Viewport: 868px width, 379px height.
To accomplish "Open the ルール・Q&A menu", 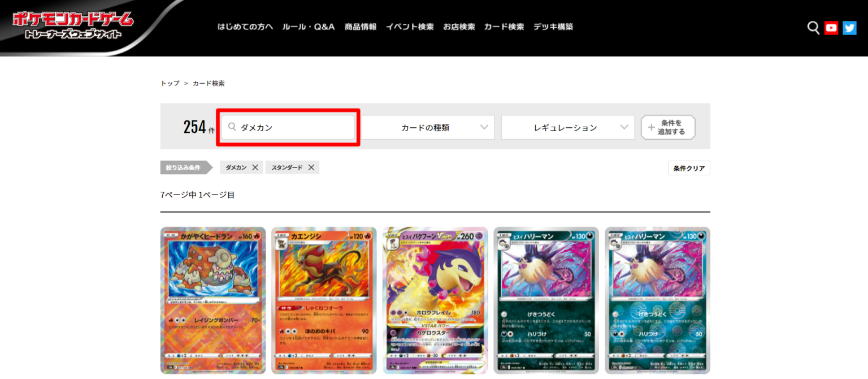I will coord(309,27).
